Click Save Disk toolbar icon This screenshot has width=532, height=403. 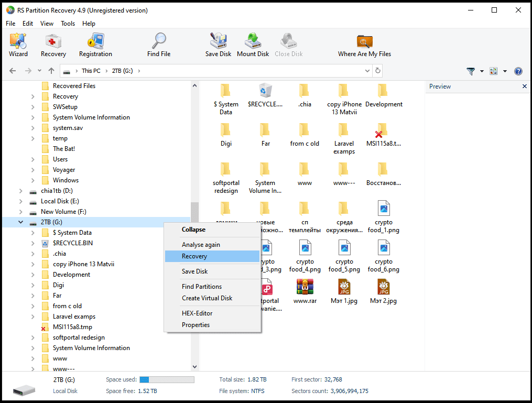218,45
